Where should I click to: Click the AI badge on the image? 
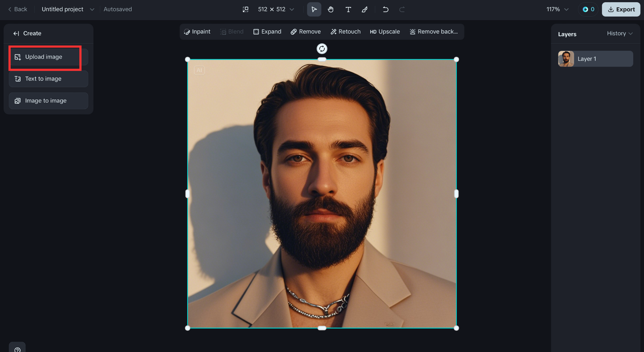pos(199,70)
